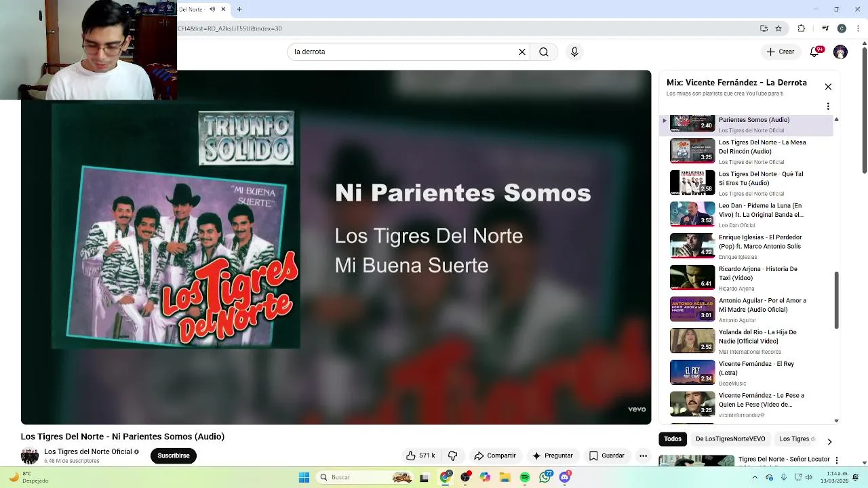This screenshot has height=488, width=868.
Task: Mute the tab via speaker icon
Action: tap(212, 9)
